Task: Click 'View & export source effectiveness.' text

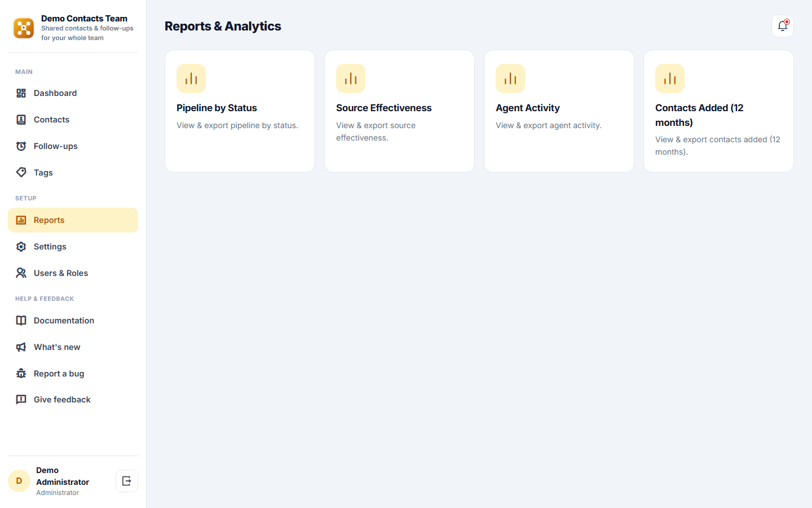Action: coord(376,132)
